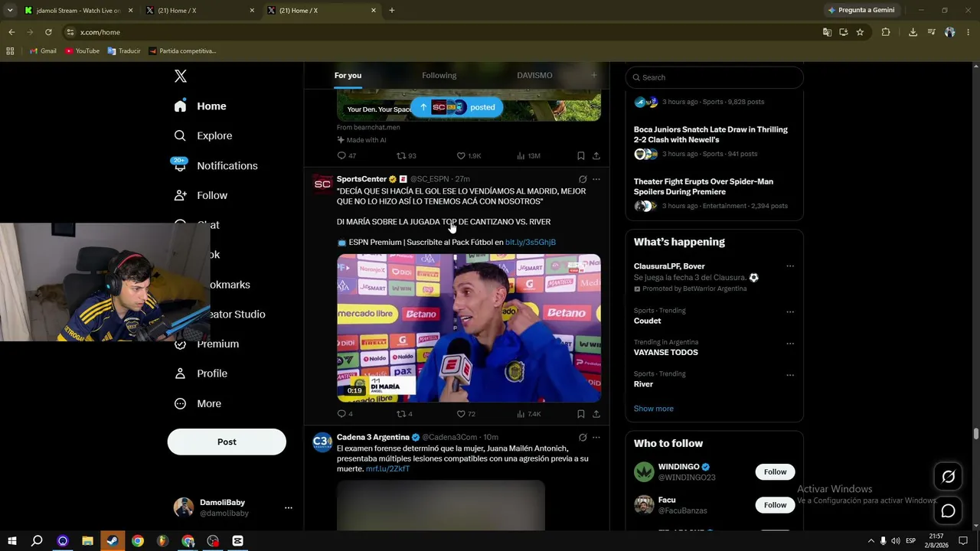Open Cadena 3 Argentina profile avatar
This screenshot has width=980, height=551.
(x=322, y=442)
